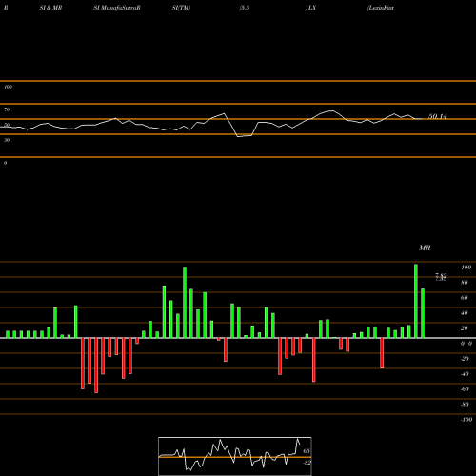This screenshot has height=476, width=476.
Task: Click the '0 0' zero-line label
Action: click(466, 344)
